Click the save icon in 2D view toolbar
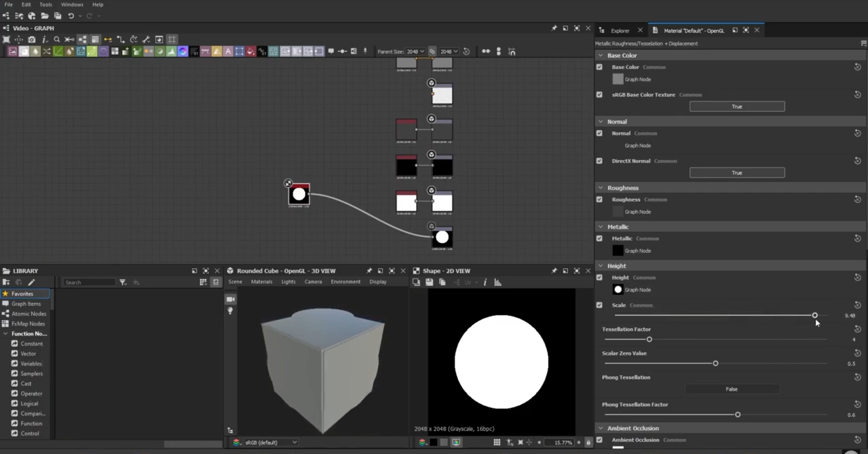The image size is (868, 454). pos(429,282)
